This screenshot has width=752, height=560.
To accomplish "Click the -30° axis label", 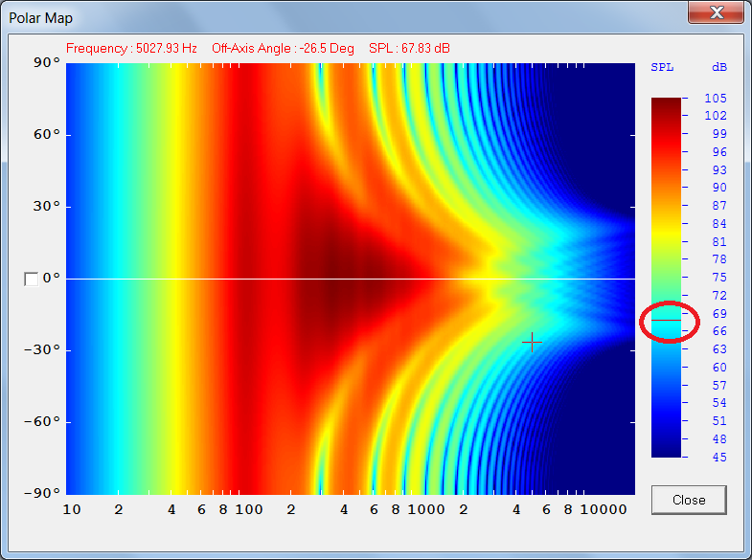I will point(42,349).
